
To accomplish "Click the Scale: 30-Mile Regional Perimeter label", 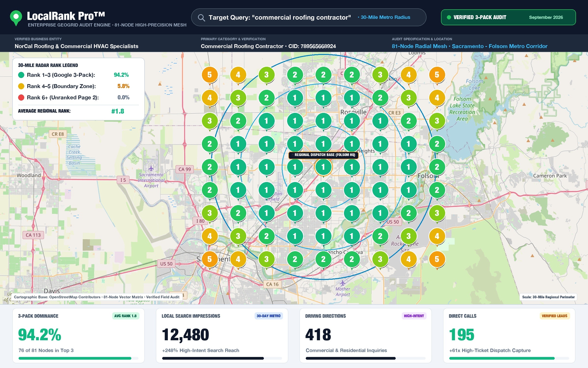I will pyautogui.click(x=548, y=297).
